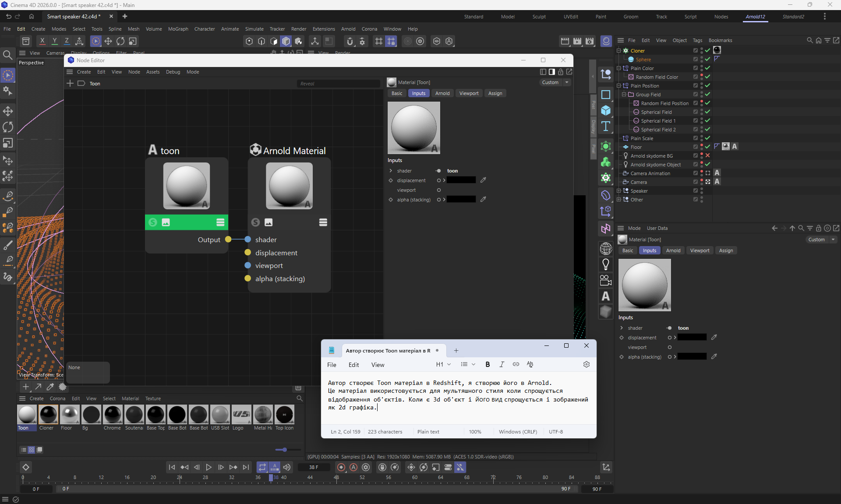Toggle Arnold skydome BG enable red cross
This screenshot has height=504, width=841.
[x=707, y=155]
